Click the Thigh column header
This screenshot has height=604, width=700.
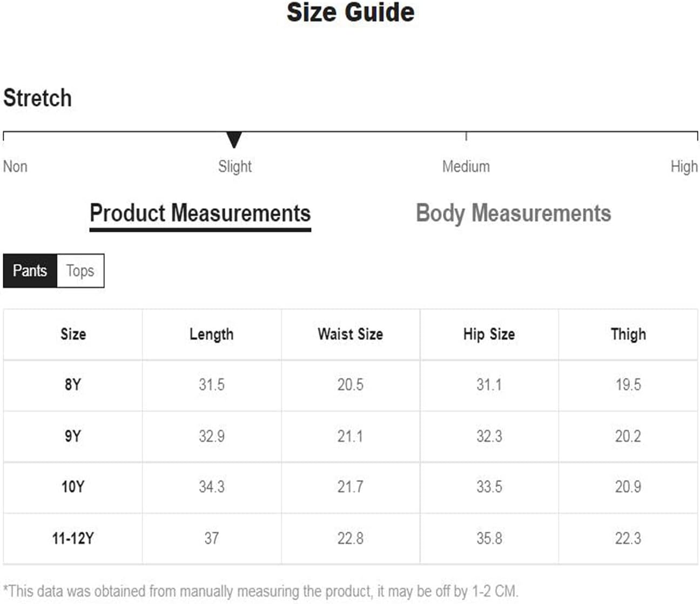point(628,334)
